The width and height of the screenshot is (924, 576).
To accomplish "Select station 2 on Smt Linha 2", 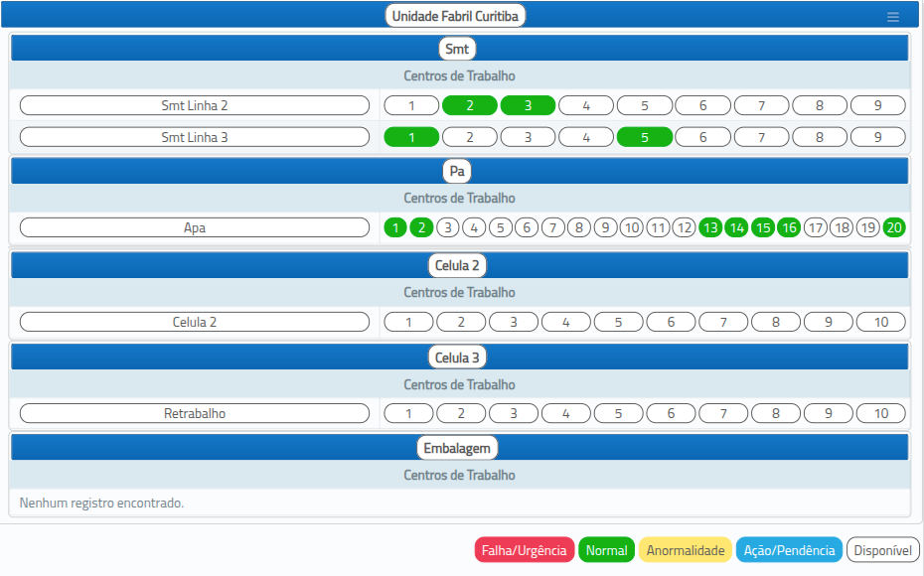I will 469,105.
